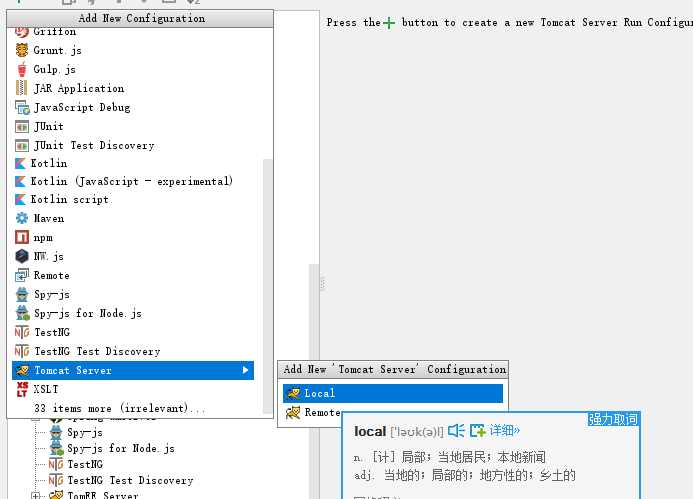Image resolution: width=693 pixels, height=499 pixels.
Task: Select Tomcat Server menu entry
Action: coord(133,370)
